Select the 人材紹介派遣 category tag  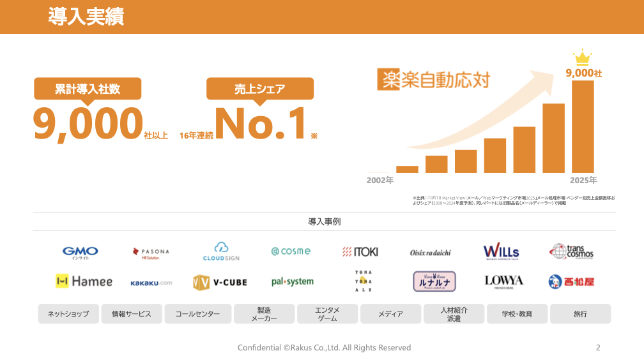[454, 313]
